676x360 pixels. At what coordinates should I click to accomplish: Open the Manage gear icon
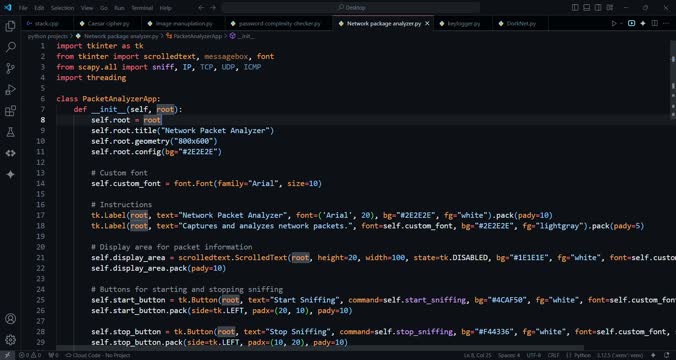click(10, 340)
